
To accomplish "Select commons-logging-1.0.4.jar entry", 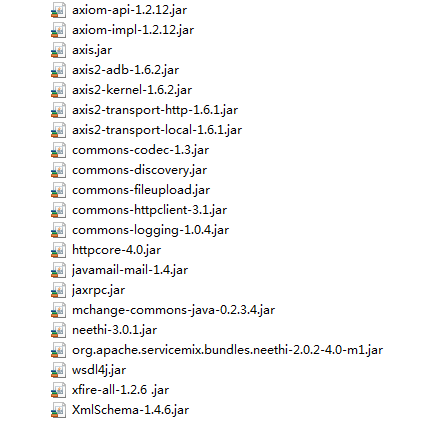I will [150, 230].
